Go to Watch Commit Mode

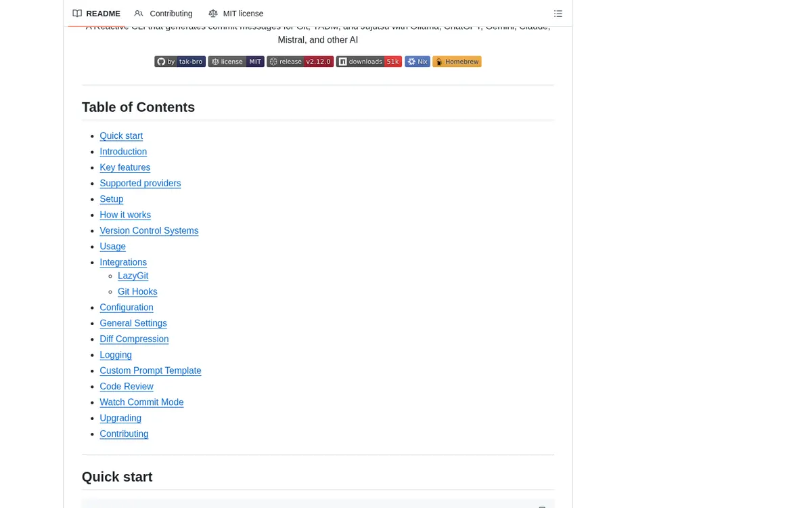pos(141,402)
